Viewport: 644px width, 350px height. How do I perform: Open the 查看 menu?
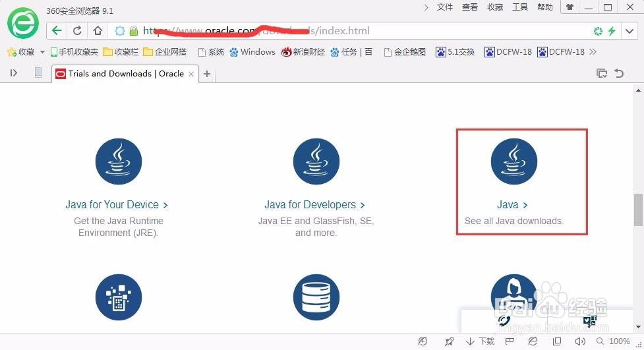pyautogui.click(x=469, y=7)
